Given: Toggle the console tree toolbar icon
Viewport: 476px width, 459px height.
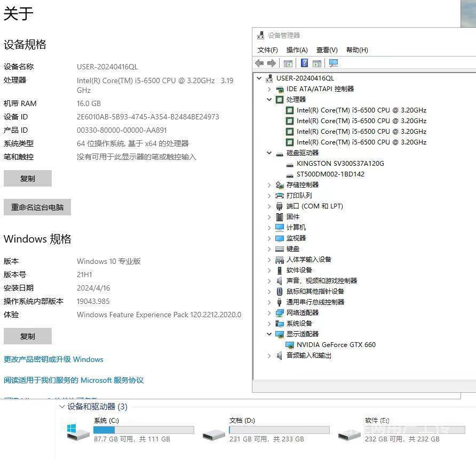Looking at the screenshot, I should pyautogui.click(x=288, y=63).
